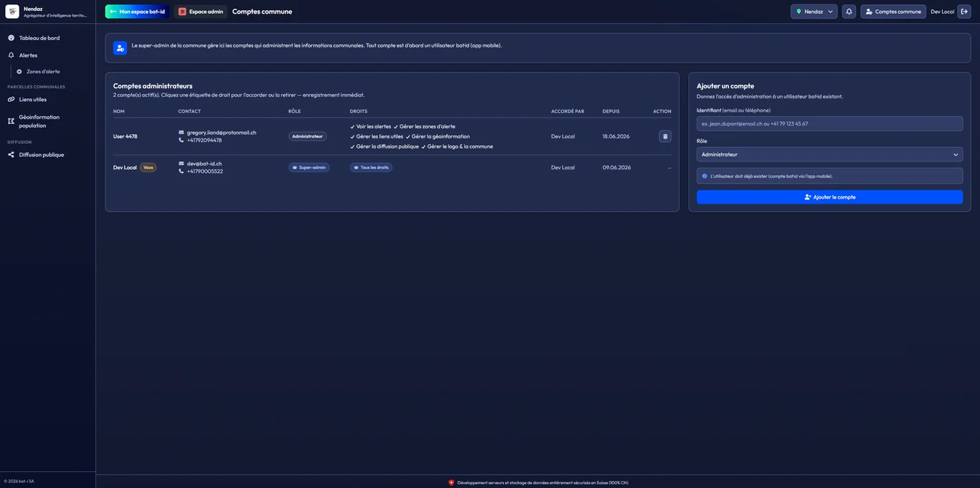This screenshot has width=980, height=488.
Task: Click the logout icon beside Dev Local
Action: coord(964,11)
